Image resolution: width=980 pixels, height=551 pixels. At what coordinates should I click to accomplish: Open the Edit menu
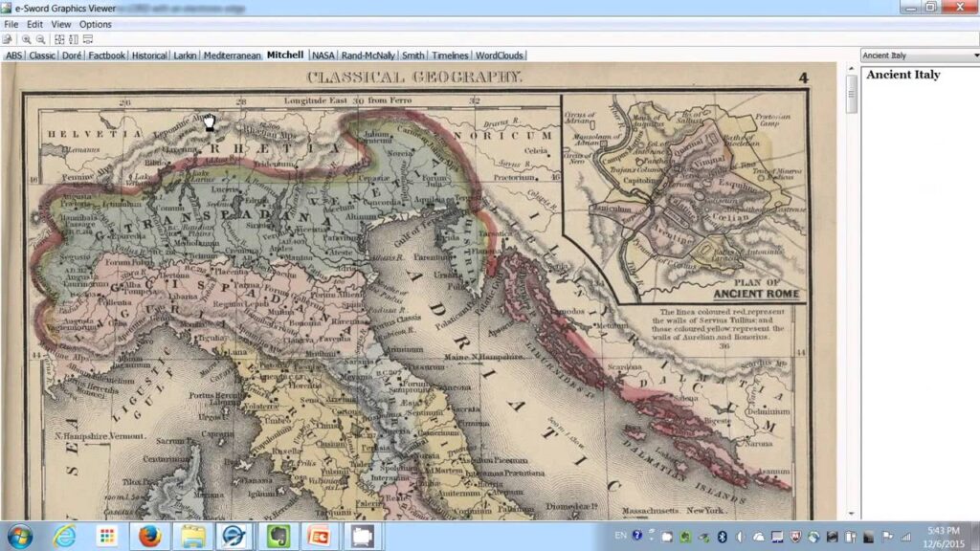pyautogui.click(x=34, y=24)
